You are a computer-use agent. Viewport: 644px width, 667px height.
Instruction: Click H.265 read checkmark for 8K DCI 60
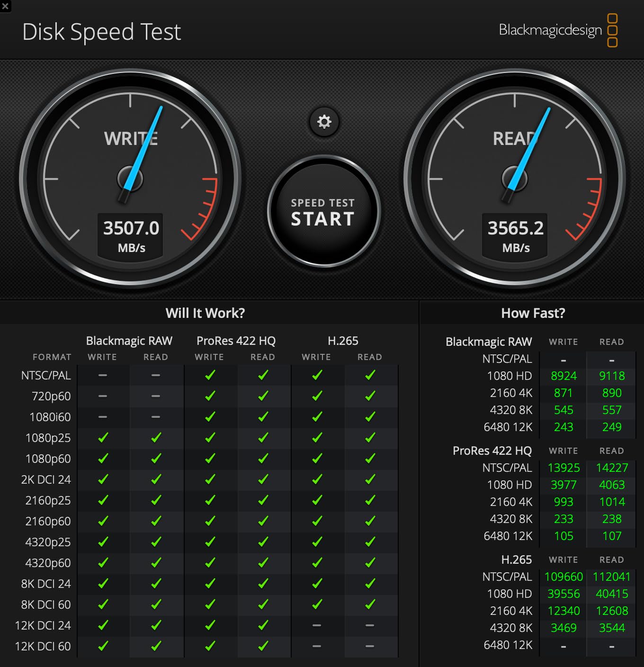coord(370,604)
